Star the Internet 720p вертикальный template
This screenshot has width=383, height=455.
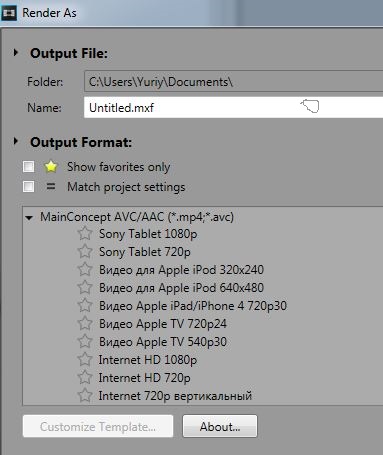click(x=85, y=396)
